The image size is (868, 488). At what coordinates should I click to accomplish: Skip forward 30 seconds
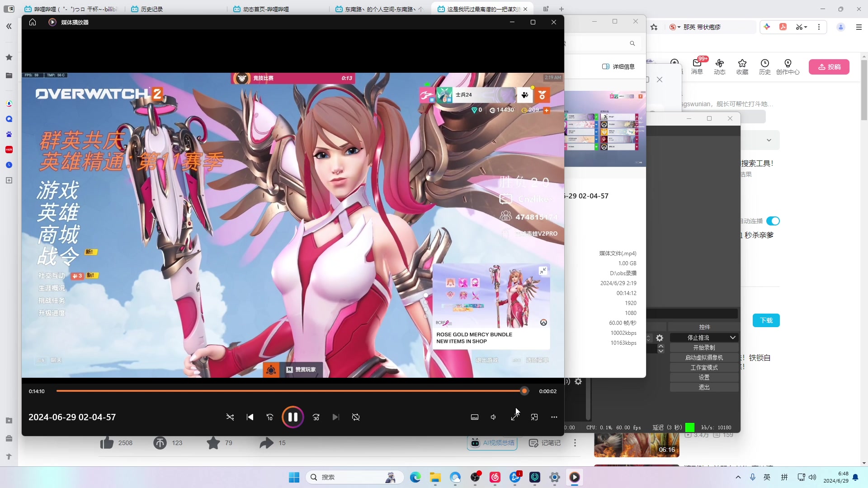point(316,417)
